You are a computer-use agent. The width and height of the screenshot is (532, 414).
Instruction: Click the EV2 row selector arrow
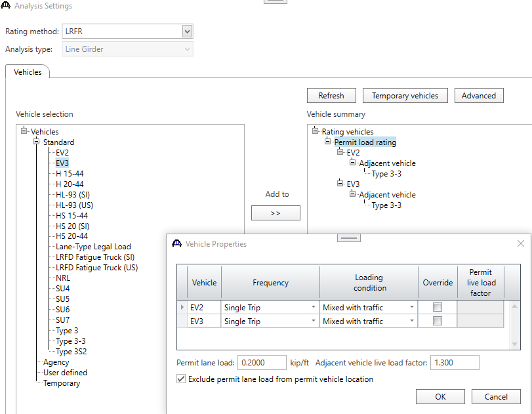click(182, 308)
